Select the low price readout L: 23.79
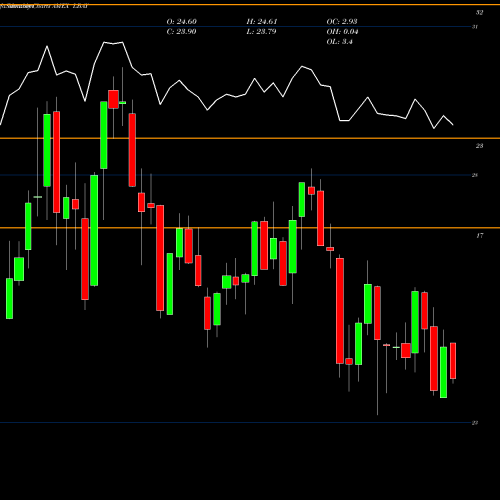500x500 pixels. click(x=261, y=32)
